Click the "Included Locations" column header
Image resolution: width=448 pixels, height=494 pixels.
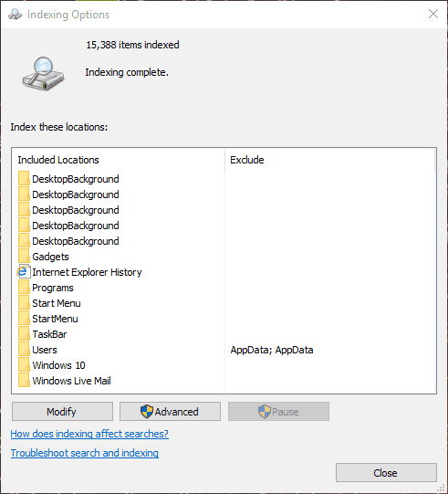coord(58,160)
